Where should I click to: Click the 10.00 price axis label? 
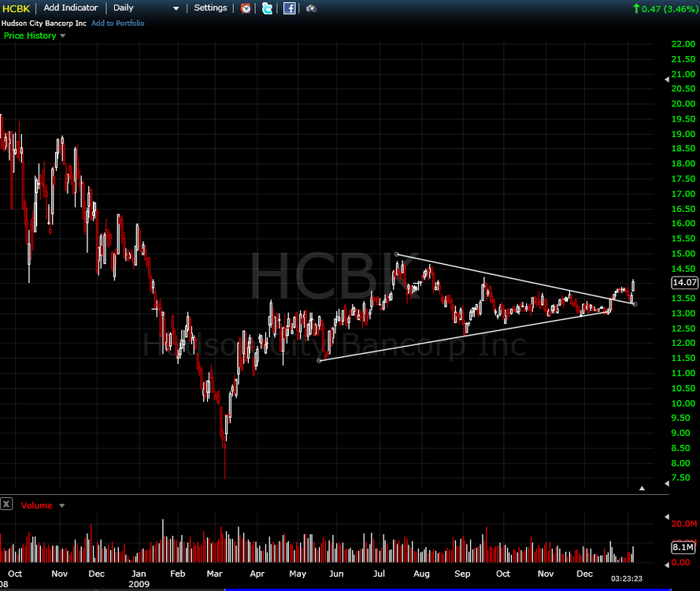(x=683, y=403)
